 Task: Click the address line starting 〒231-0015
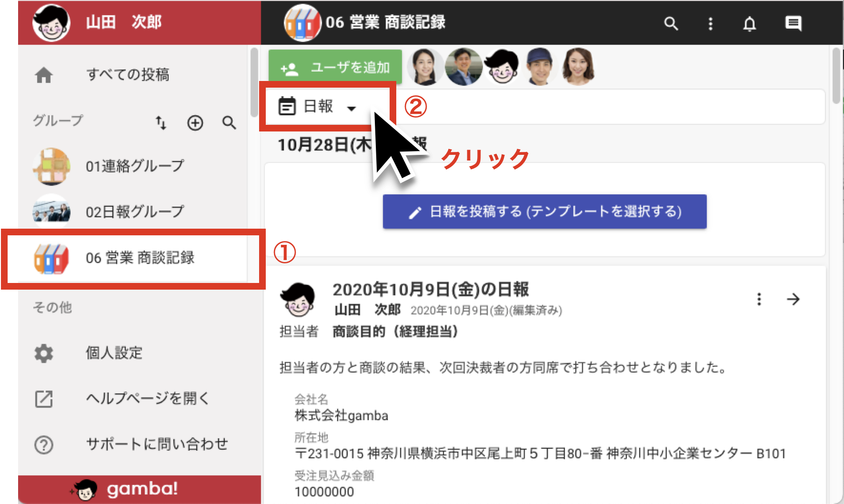[x=540, y=454]
